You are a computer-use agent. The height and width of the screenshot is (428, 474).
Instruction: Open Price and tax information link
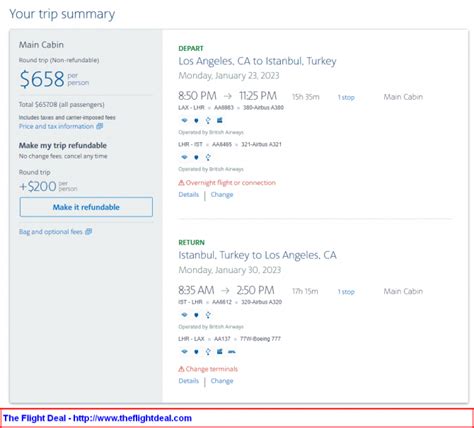coord(56,126)
